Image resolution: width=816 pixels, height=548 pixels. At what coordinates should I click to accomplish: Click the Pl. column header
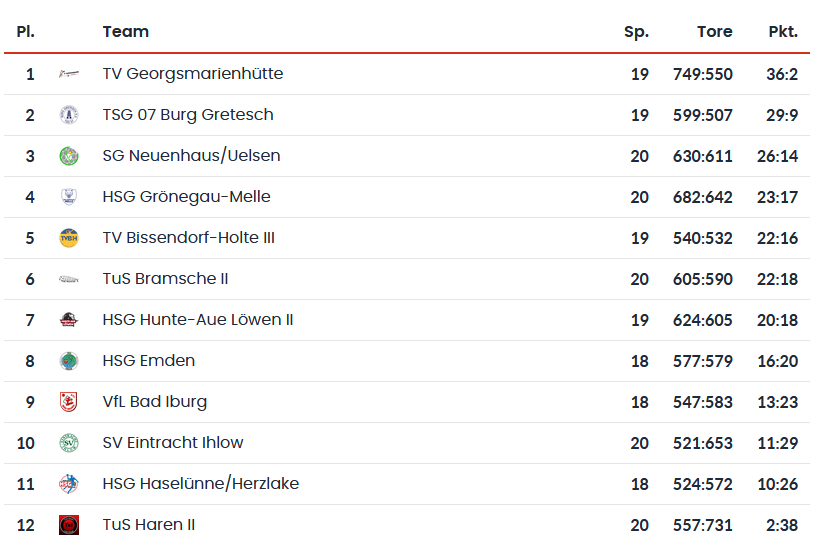(x=26, y=32)
